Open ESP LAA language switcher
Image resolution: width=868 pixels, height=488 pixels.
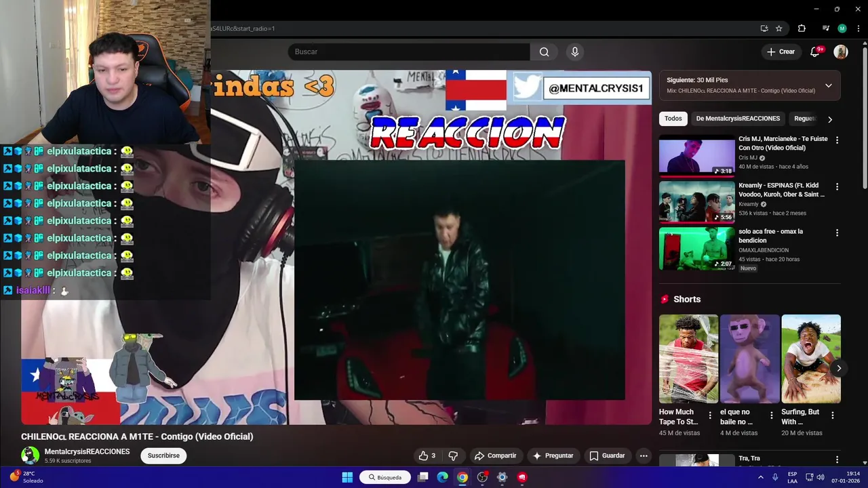(x=792, y=477)
